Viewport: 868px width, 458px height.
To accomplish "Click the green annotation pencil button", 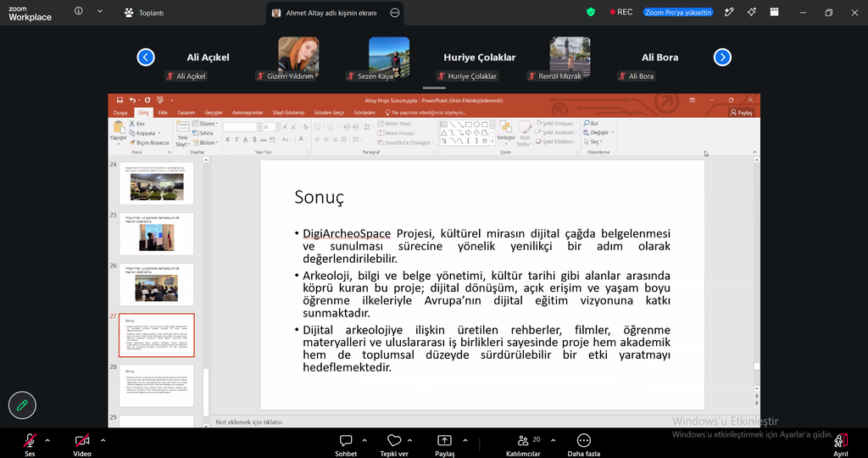I will (22, 405).
